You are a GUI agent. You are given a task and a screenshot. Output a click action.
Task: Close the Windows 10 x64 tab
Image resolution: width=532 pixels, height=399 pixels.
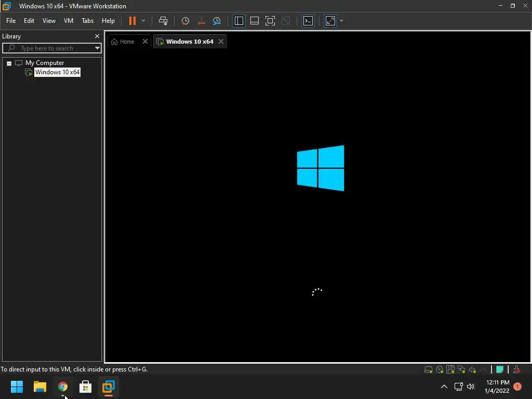pos(221,42)
